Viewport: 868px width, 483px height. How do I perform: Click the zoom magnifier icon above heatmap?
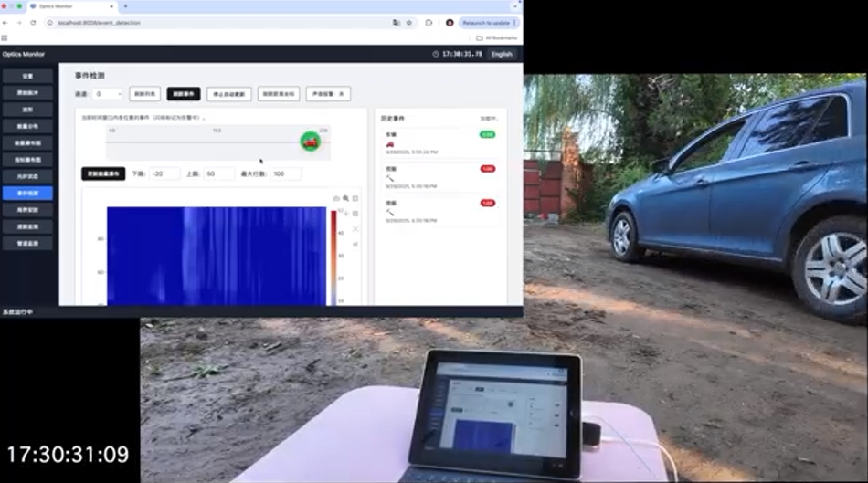pos(345,198)
